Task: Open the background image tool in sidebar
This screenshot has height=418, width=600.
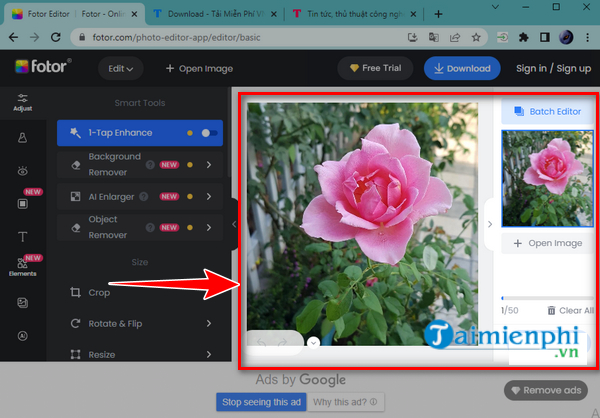Action: 23,303
